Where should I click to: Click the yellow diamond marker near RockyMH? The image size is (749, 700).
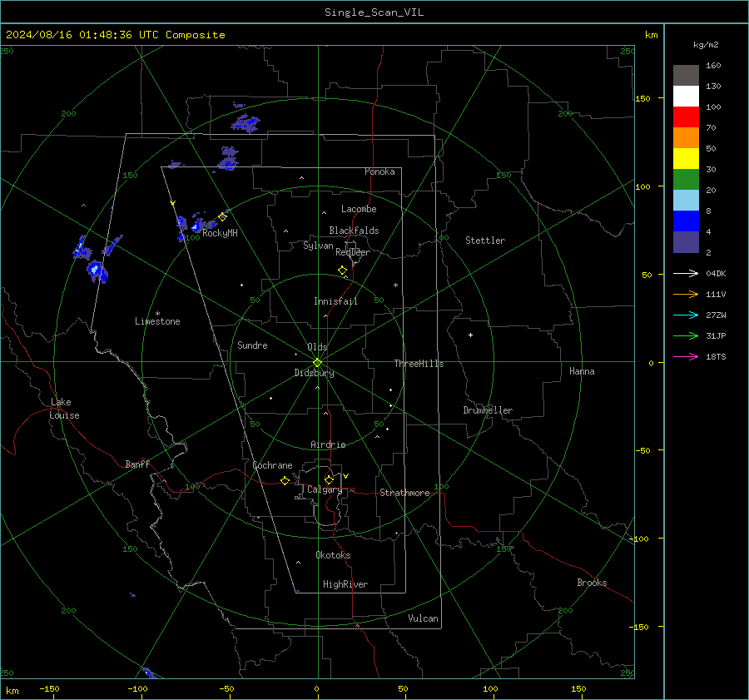[x=222, y=217]
